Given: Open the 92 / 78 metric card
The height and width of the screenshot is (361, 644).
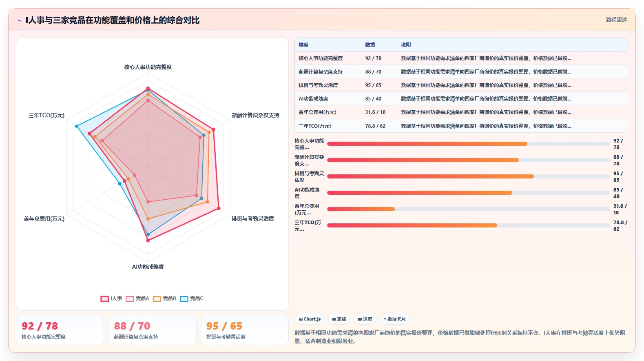Looking at the screenshot, I should point(60,330).
